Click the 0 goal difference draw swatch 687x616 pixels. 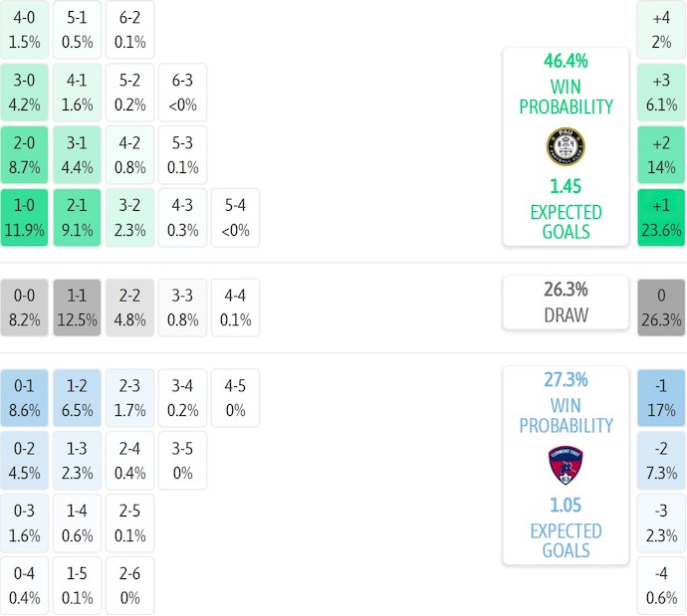point(661,307)
